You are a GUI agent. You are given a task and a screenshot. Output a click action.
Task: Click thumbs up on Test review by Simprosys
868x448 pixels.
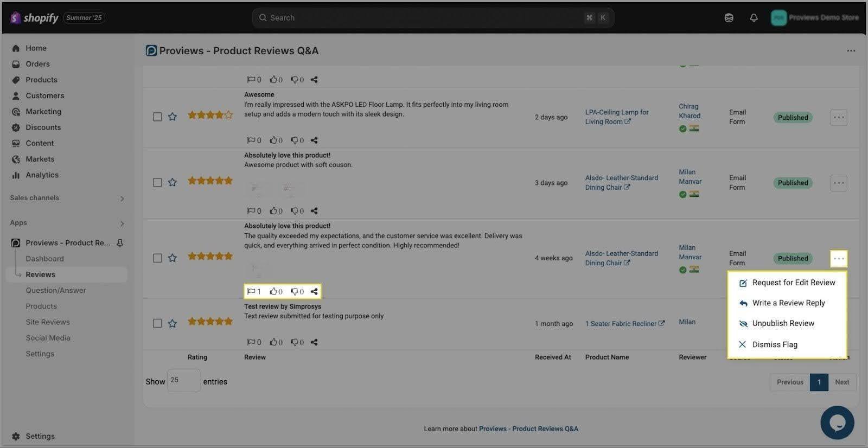(x=274, y=342)
